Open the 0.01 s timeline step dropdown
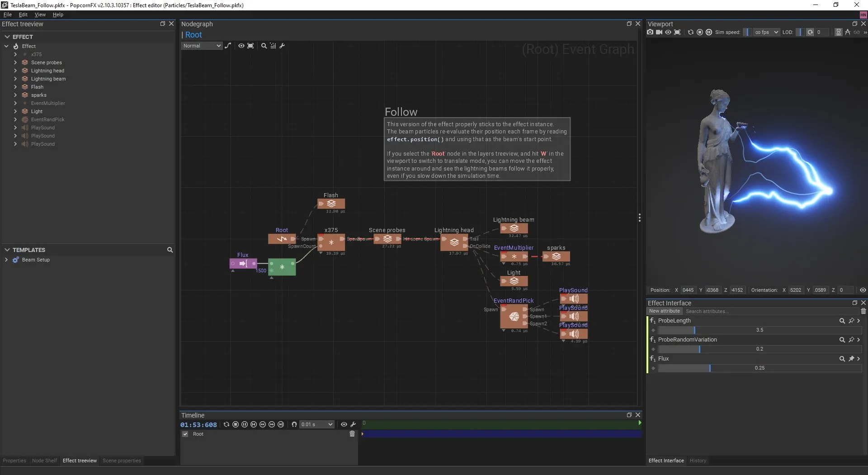The width and height of the screenshot is (868, 475). (x=317, y=424)
